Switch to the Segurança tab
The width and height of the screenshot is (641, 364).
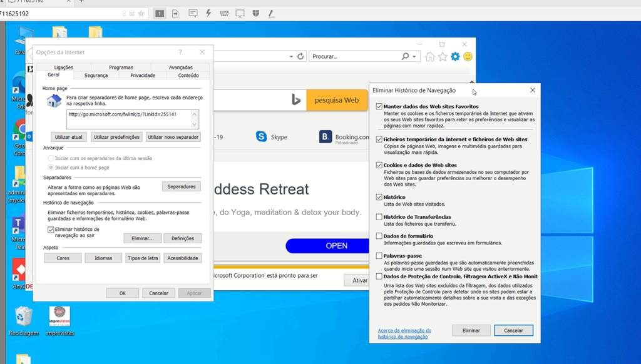(x=96, y=75)
